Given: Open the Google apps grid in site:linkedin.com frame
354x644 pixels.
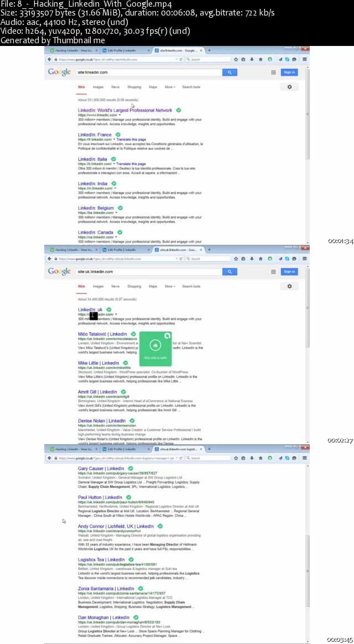Looking at the screenshot, I should [273, 73].
